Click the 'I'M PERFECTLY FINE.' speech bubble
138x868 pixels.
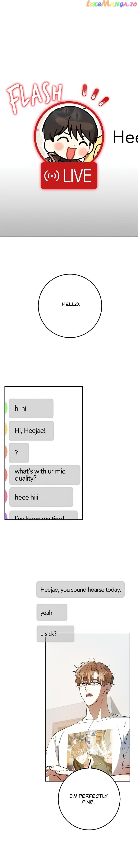89,799
